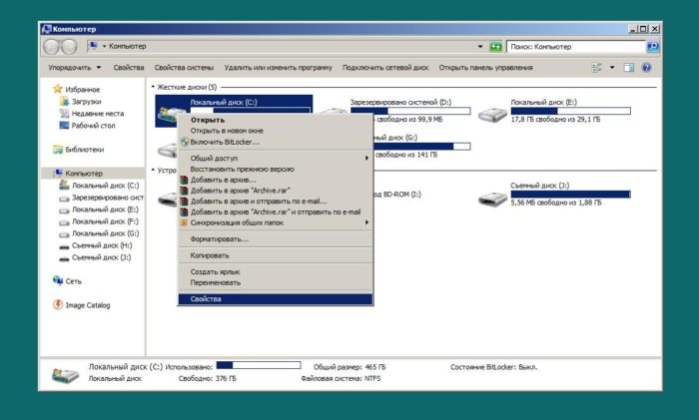699x420 pixels.
Task: Click the Свойства toolbar button
Action: click(129, 68)
